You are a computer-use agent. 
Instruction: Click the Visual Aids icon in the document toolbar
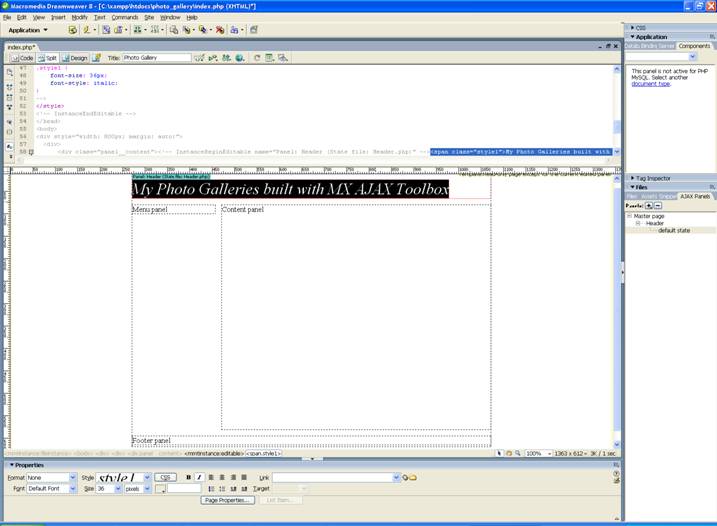283,58
